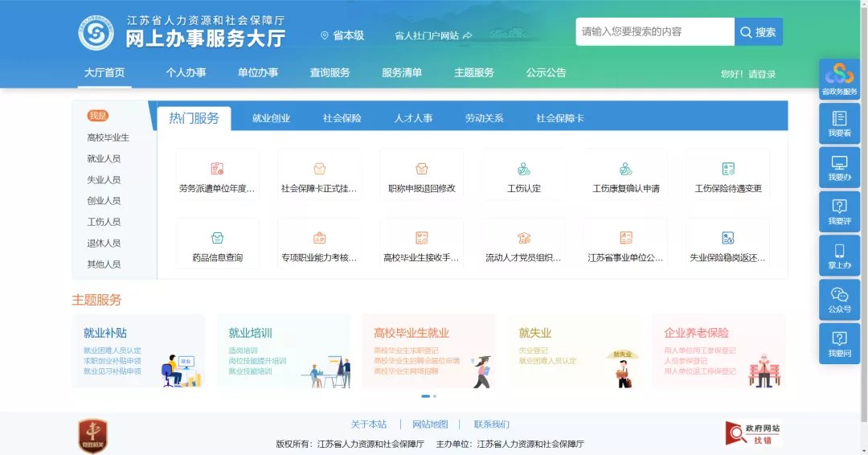Open 工伤康复确认申请 service icon
Image resolution: width=868 pixels, height=455 pixels.
coord(626,169)
